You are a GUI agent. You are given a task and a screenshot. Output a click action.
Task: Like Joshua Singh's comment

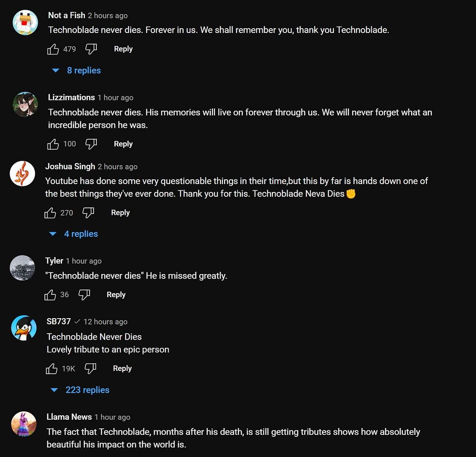coord(50,213)
